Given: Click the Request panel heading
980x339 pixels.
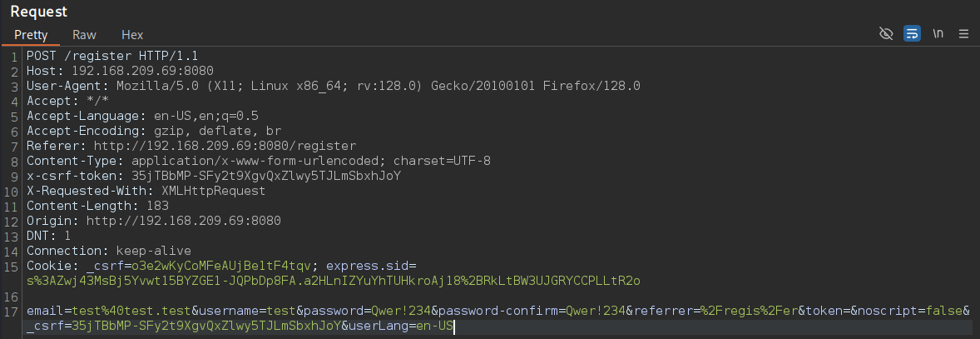Looking at the screenshot, I should (39, 12).
